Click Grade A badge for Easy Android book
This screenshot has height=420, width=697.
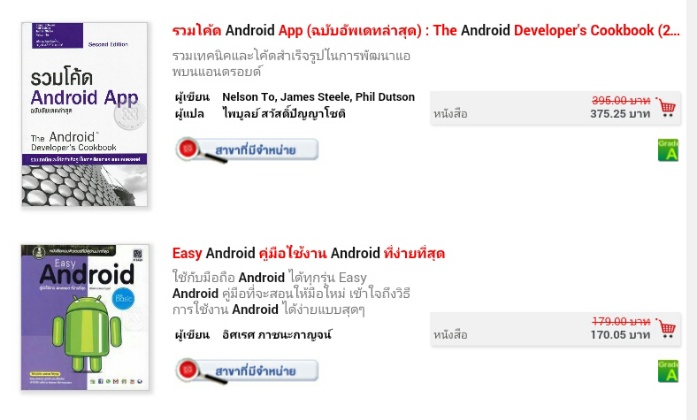coord(668,371)
